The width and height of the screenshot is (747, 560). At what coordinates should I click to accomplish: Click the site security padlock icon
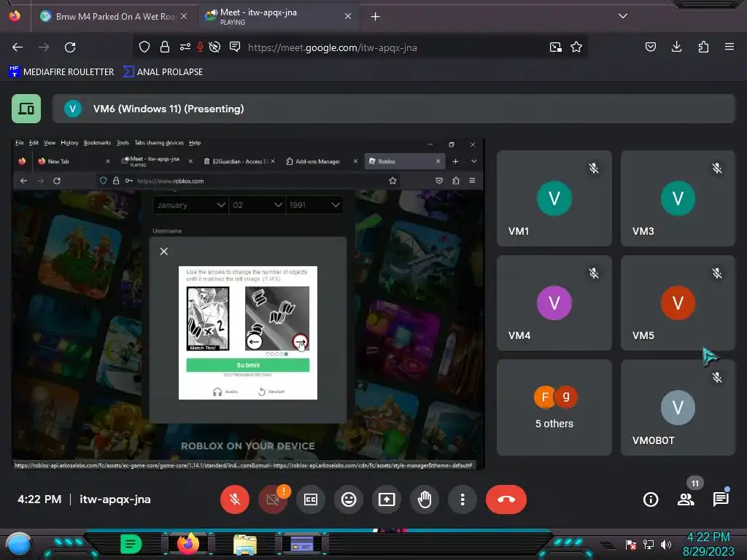tap(165, 47)
